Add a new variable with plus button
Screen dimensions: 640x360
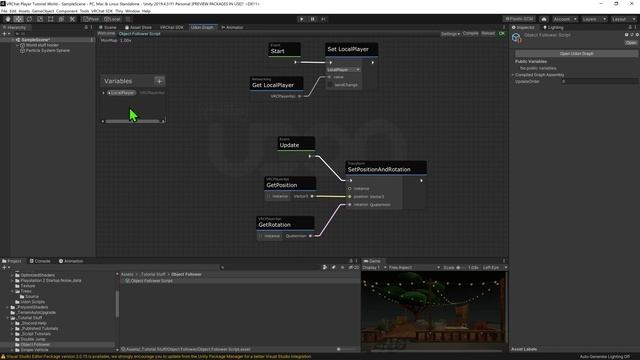(160, 81)
